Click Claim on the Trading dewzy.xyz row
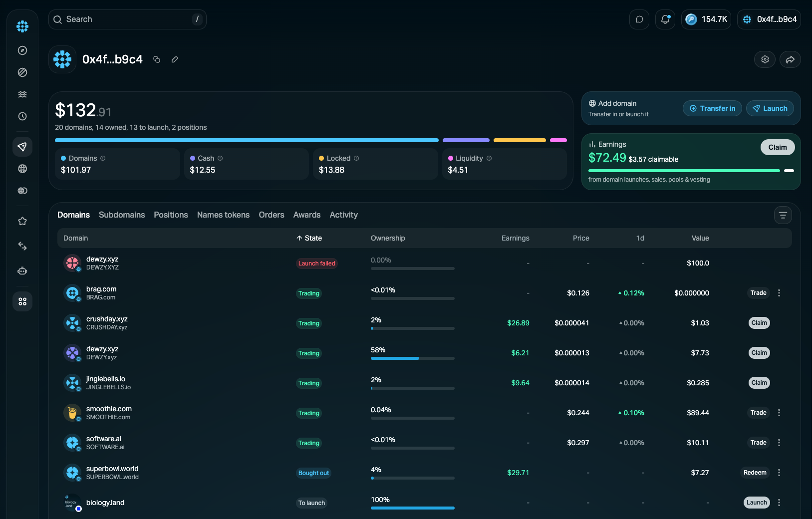 pyautogui.click(x=759, y=353)
